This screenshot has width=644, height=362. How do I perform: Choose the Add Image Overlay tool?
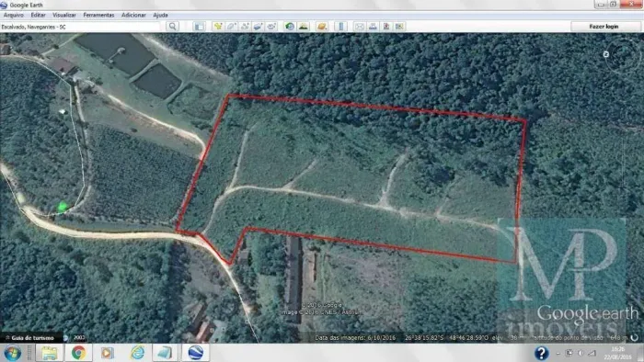tap(258, 27)
